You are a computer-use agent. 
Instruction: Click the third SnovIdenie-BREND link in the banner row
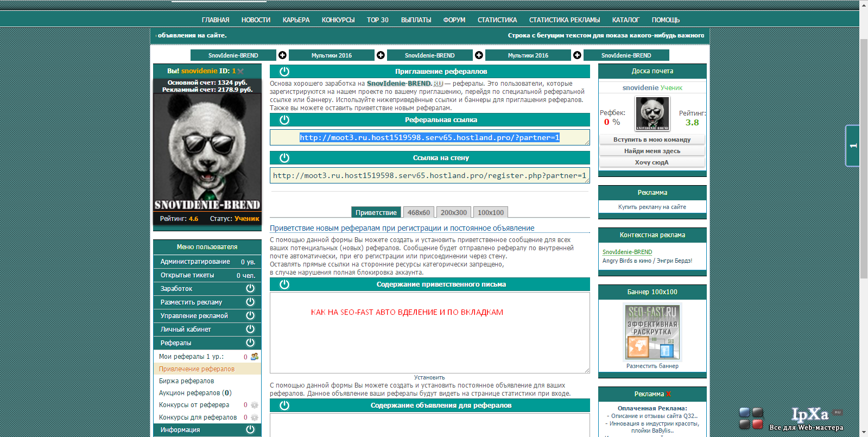(x=626, y=55)
